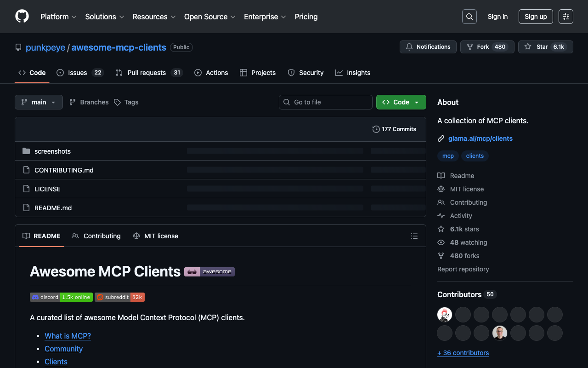Screen dimensions: 588x368
Task: Click the README outline list icon
Action: [414, 236]
